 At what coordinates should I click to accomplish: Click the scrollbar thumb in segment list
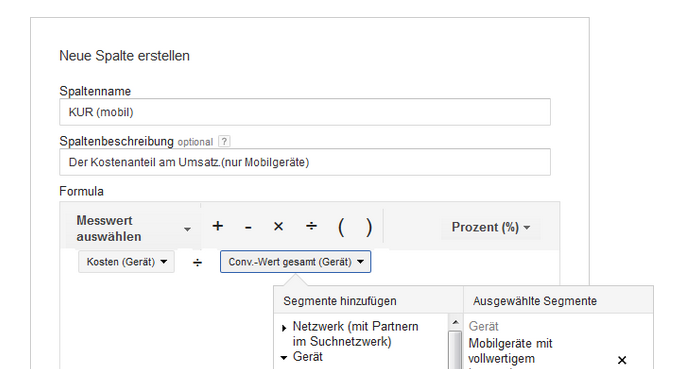(455, 350)
